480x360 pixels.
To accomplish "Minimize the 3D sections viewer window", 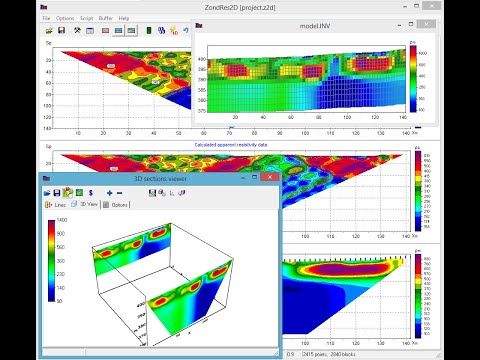I will tap(243, 178).
